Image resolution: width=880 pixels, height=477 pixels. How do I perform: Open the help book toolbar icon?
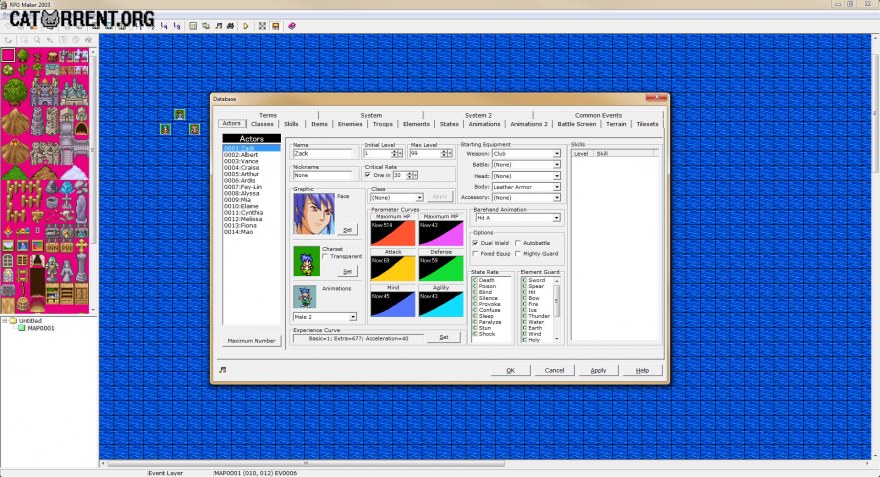pyautogui.click(x=292, y=26)
